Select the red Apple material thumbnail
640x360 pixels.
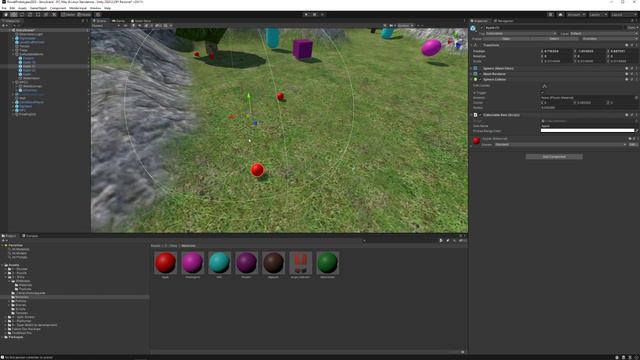[x=165, y=262]
